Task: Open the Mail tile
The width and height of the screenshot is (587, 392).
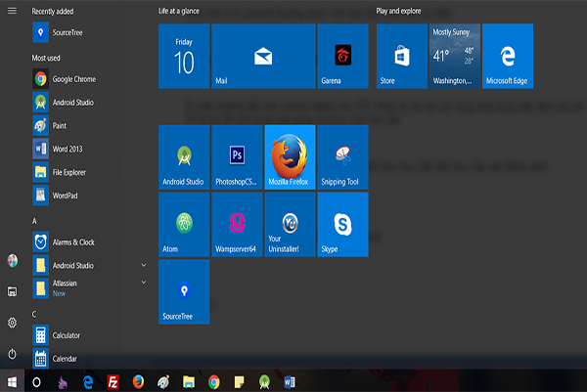Action: [x=263, y=56]
